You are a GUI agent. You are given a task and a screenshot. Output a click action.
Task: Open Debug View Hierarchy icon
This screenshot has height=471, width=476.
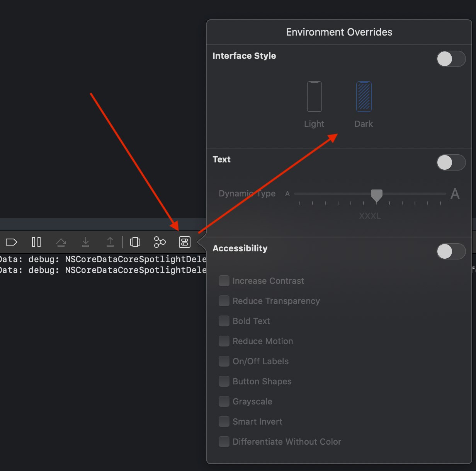point(135,242)
